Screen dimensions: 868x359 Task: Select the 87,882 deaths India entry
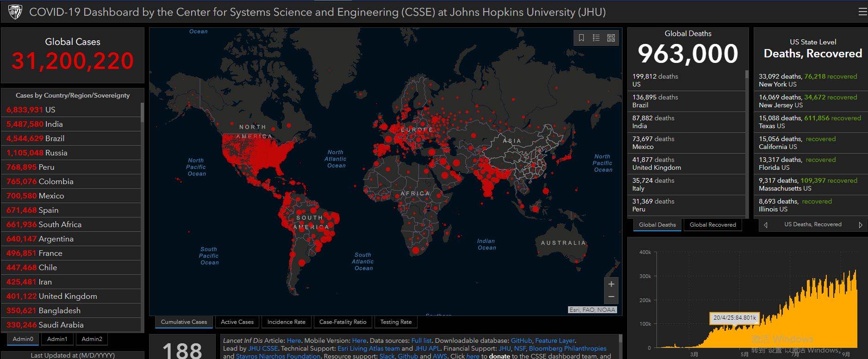tap(687, 122)
